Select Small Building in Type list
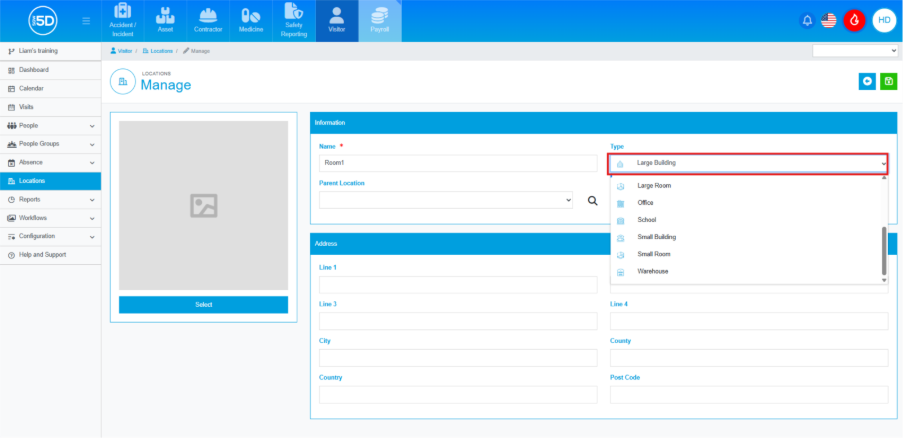This screenshot has height=438, width=903. pos(656,237)
